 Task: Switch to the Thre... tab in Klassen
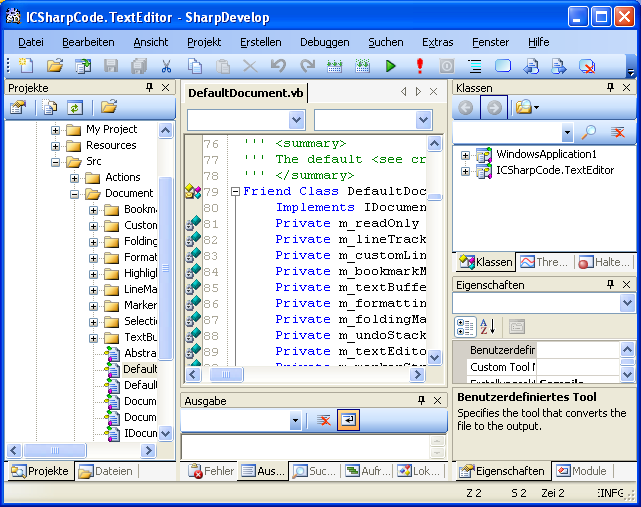coord(544,262)
